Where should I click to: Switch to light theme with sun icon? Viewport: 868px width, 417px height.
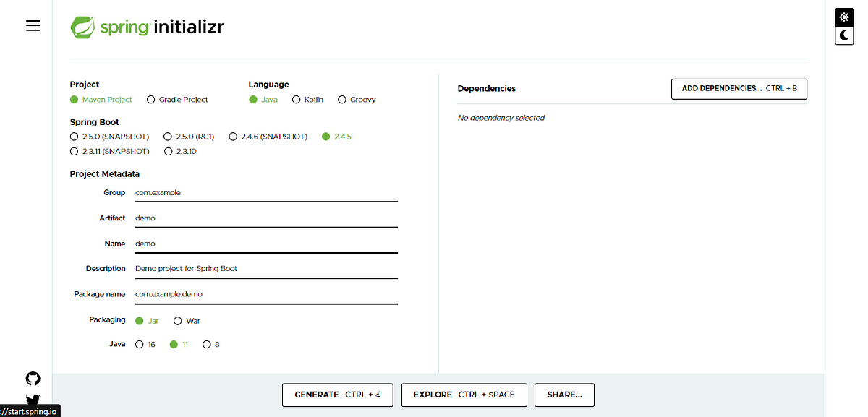[843, 17]
